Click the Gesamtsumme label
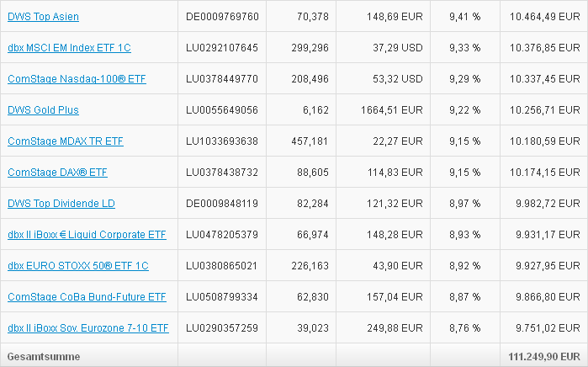The height and width of the screenshot is (367, 588). [44, 357]
